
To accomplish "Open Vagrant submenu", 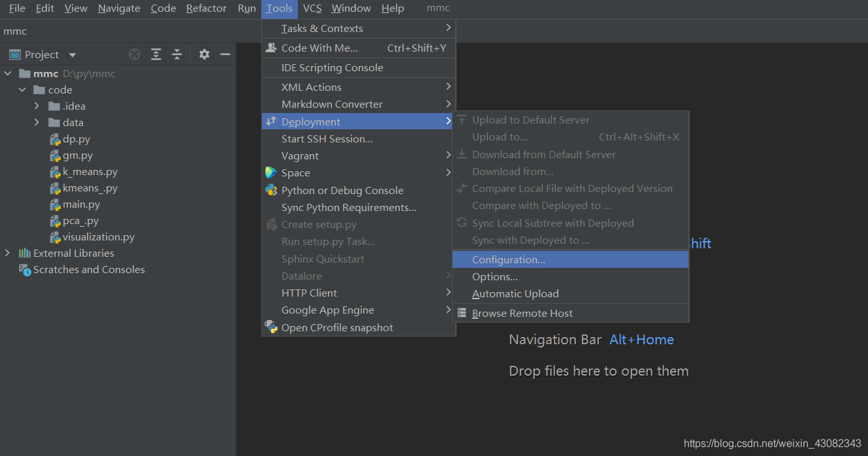I will 359,156.
